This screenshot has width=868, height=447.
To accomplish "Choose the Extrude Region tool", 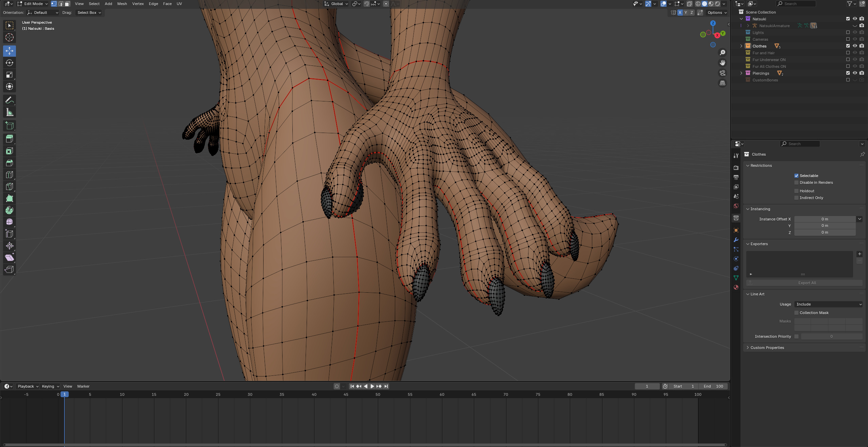I will tap(9, 139).
